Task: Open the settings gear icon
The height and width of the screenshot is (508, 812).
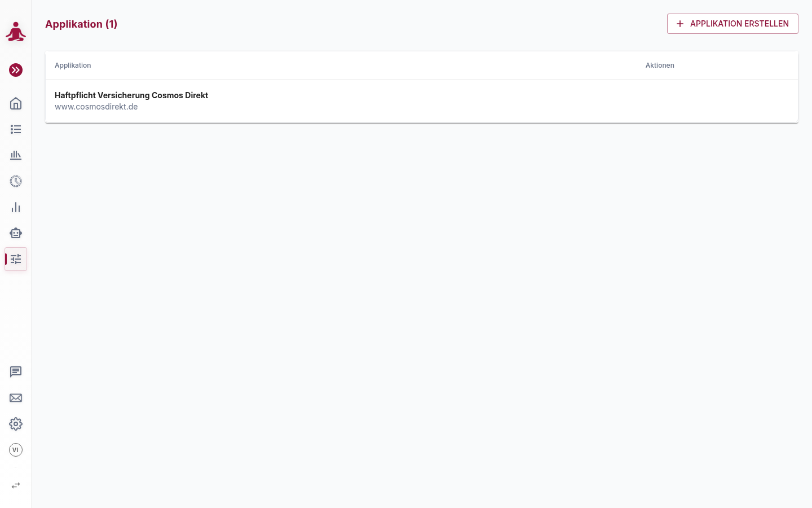Action: pos(16,424)
